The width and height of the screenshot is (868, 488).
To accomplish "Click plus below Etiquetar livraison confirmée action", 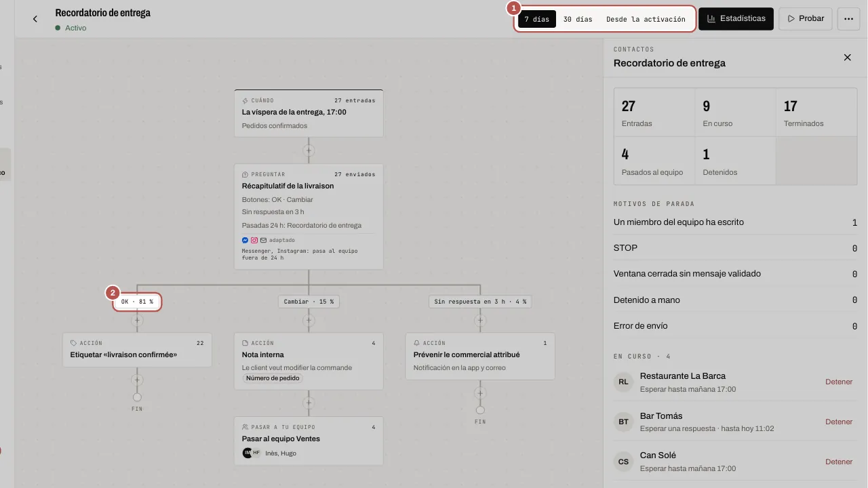I will click(137, 380).
